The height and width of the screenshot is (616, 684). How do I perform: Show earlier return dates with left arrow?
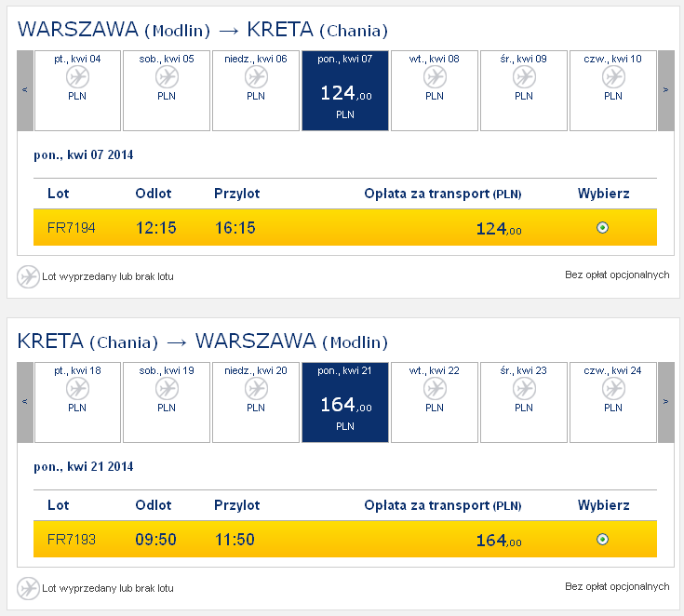(25, 402)
